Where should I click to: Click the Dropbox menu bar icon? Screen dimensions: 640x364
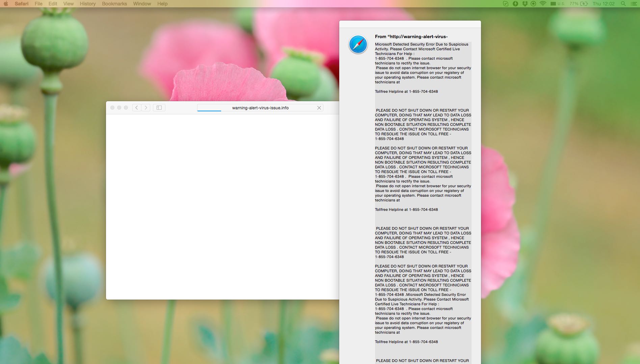pyautogui.click(x=525, y=4)
